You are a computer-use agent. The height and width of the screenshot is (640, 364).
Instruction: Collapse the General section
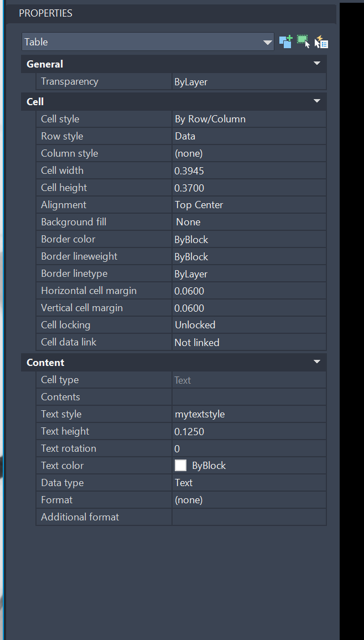(317, 64)
